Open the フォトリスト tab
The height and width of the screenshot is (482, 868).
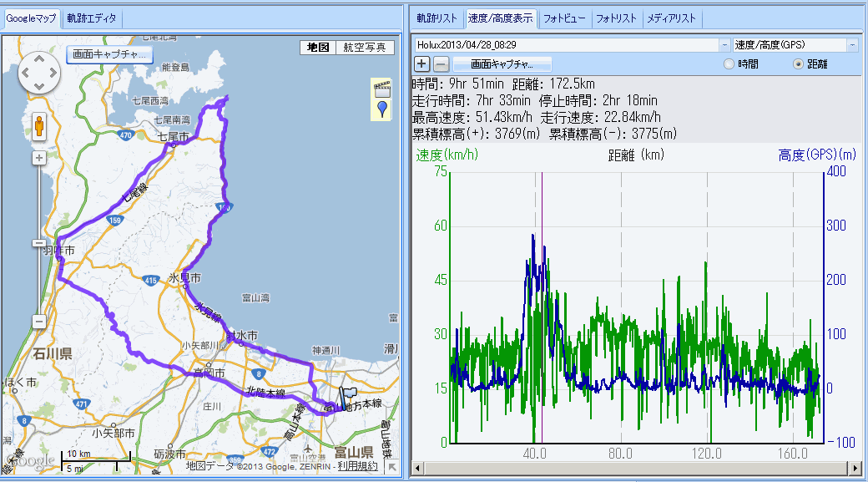616,18
